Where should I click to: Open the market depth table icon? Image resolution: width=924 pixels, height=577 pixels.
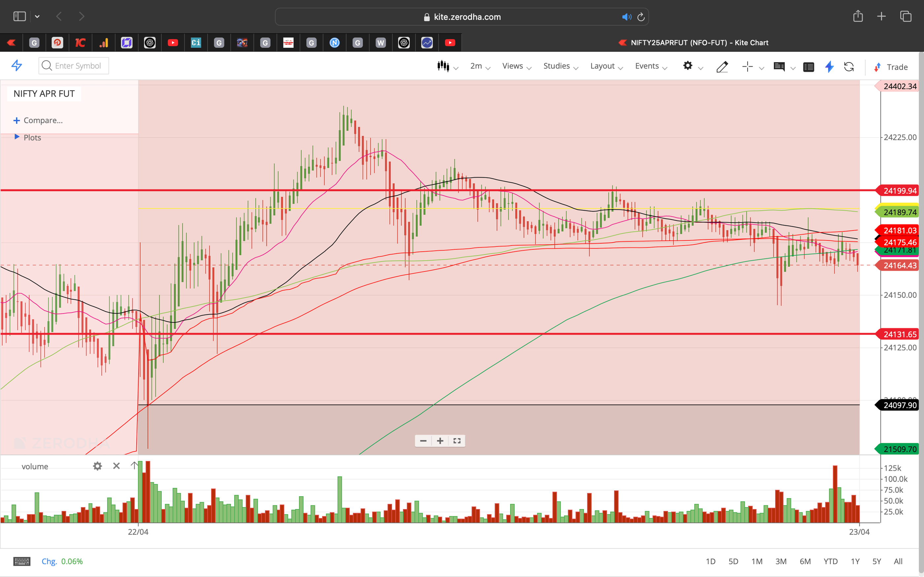point(809,66)
